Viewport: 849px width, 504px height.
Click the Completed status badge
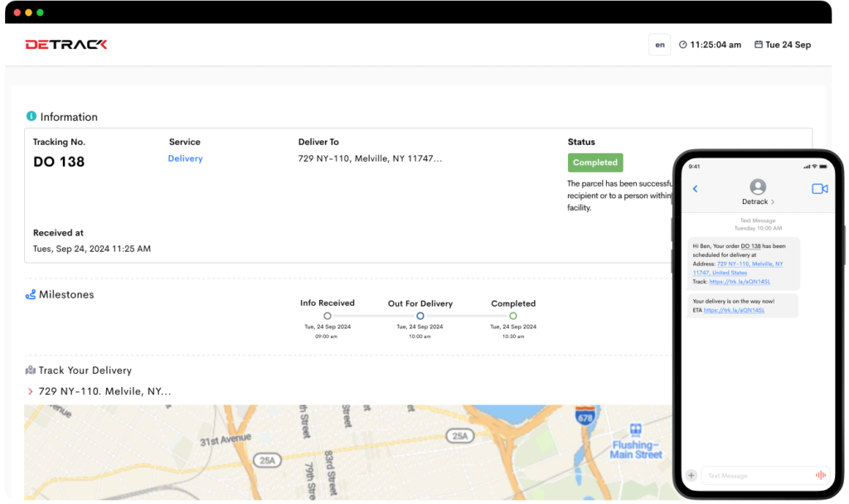[x=594, y=162]
